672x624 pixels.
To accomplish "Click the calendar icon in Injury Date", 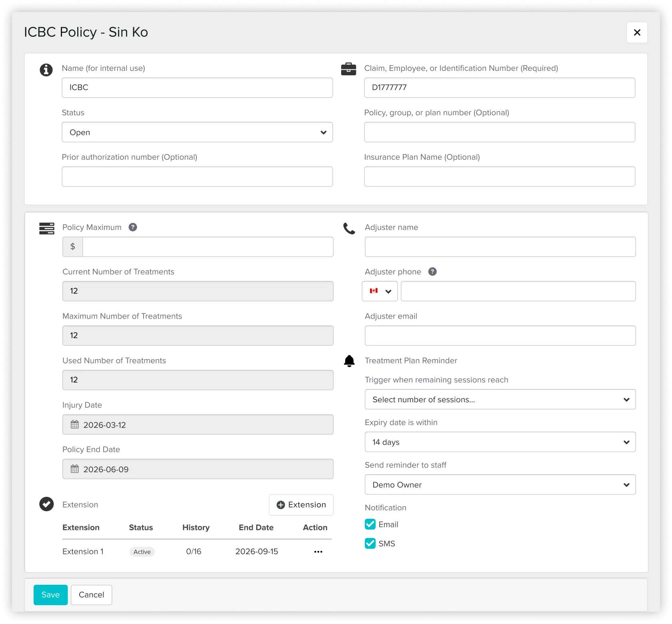I will pyautogui.click(x=75, y=425).
